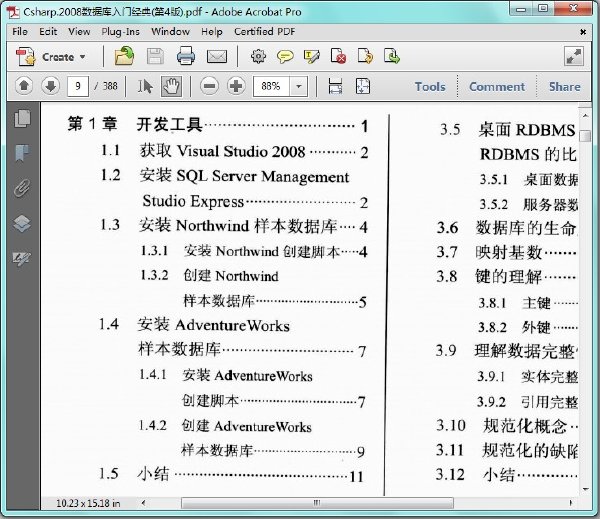
Task: Send file via email envelope icon
Action: click(x=217, y=57)
